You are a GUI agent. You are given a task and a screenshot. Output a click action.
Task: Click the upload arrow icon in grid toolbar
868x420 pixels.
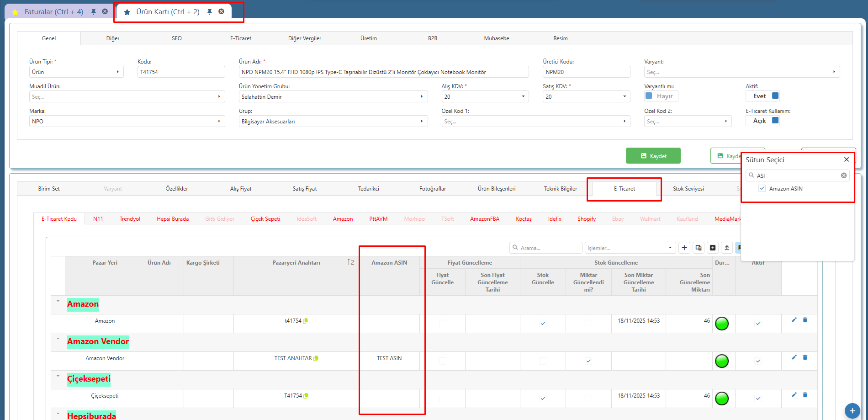[x=727, y=248]
